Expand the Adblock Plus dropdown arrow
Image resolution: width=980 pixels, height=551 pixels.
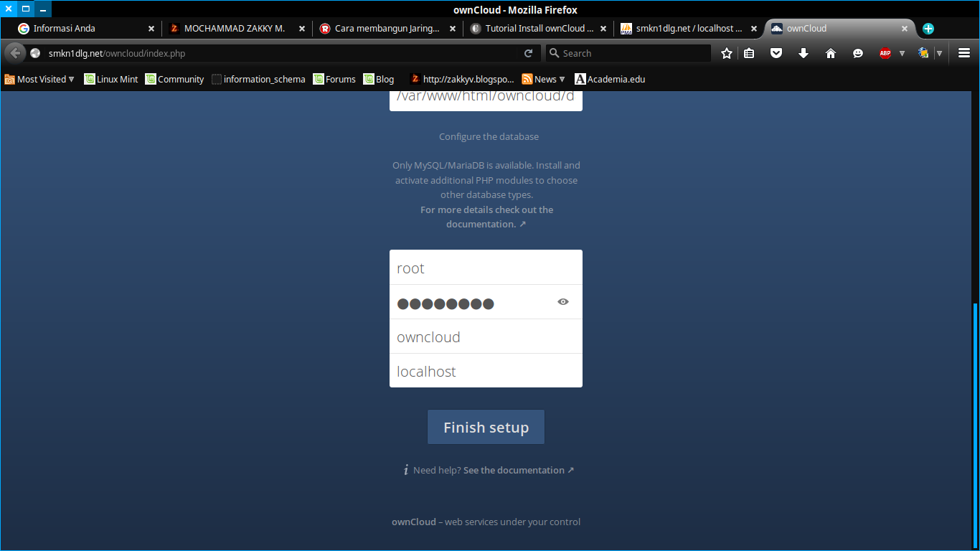(902, 53)
